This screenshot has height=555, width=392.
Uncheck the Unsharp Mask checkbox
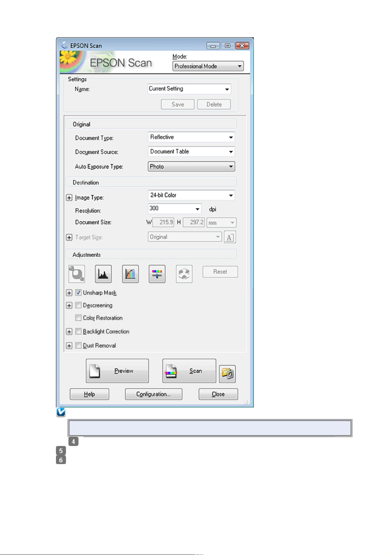tap(78, 292)
